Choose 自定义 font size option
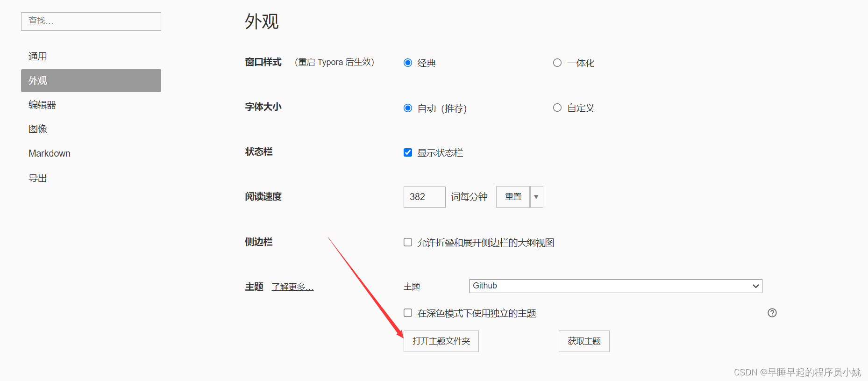Image resolution: width=868 pixels, height=381 pixels. [x=557, y=108]
